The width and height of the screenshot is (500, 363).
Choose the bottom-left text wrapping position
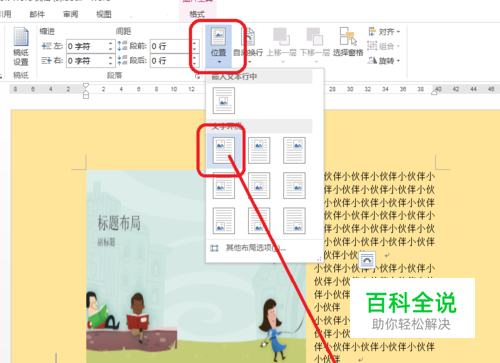pos(224,221)
